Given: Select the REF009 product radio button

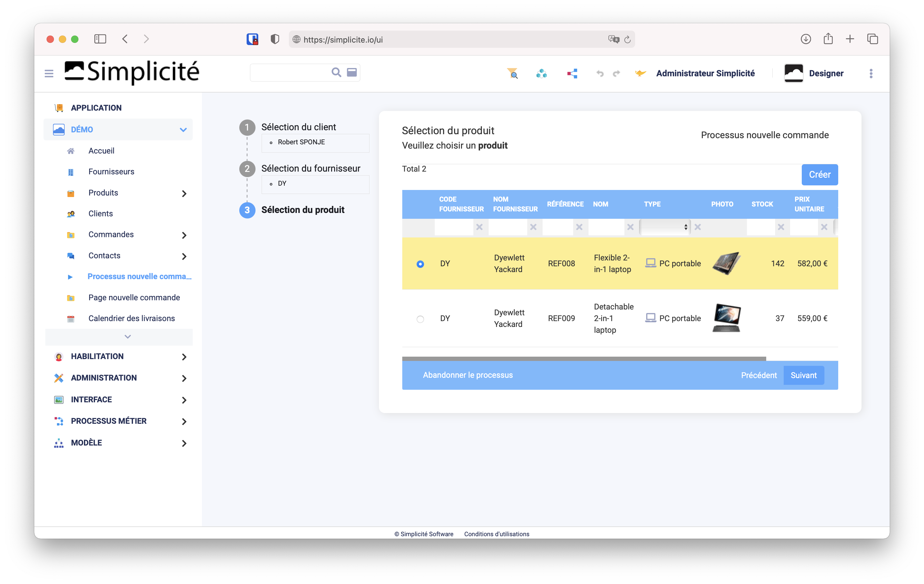Looking at the screenshot, I should 420,319.
